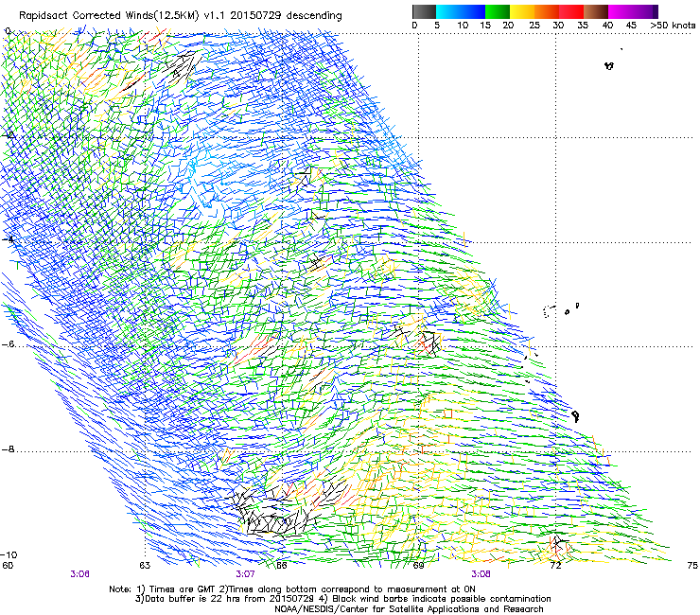Viewport: 700px width, 615px height.
Task: Click the '75' longitude axis label
Action: click(x=692, y=566)
